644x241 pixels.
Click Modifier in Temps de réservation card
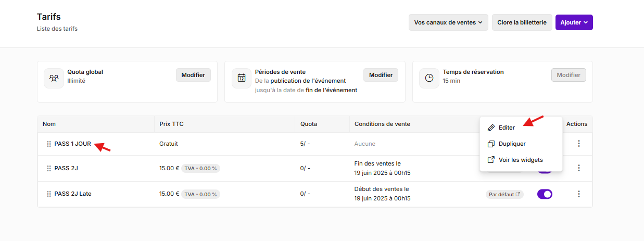coord(569,75)
